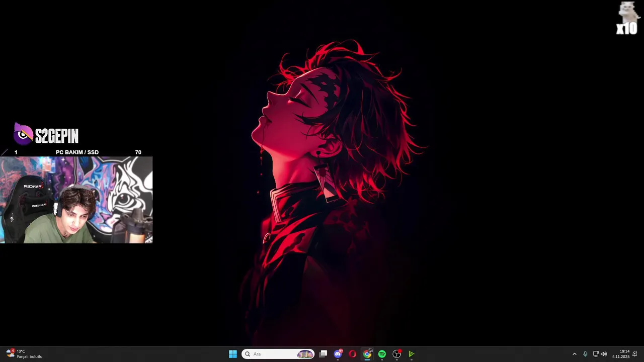Image resolution: width=644 pixels, height=362 pixels.
Task: Open the clock showing 19:14
Action: coord(621,354)
